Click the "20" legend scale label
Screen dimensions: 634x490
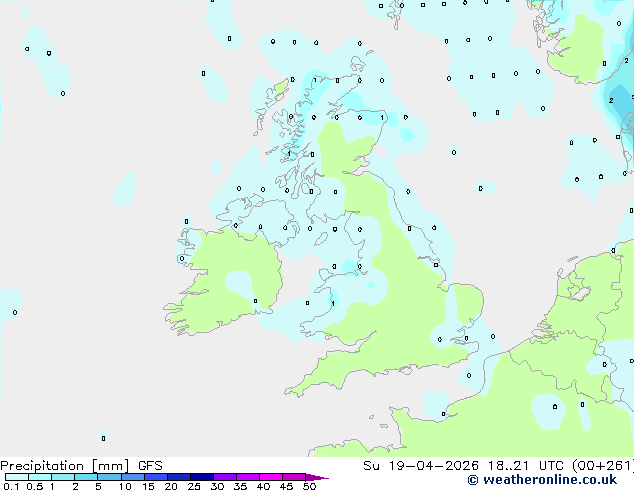[171, 486]
